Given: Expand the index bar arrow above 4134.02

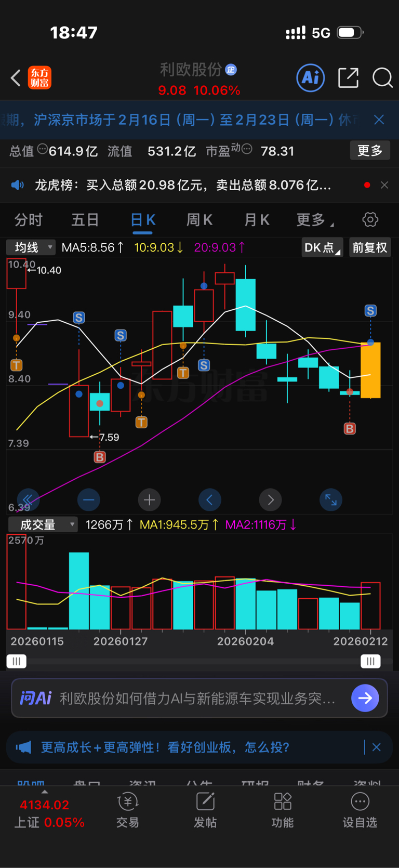Looking at the screenshot, I should [45, 792].
